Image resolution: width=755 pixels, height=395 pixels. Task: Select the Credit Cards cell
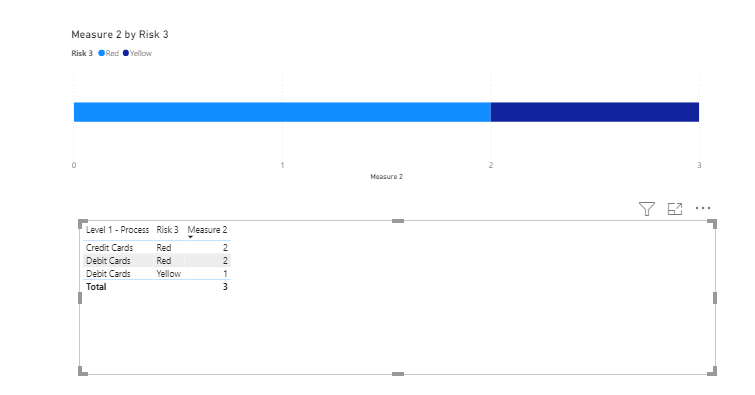[109, 248]
